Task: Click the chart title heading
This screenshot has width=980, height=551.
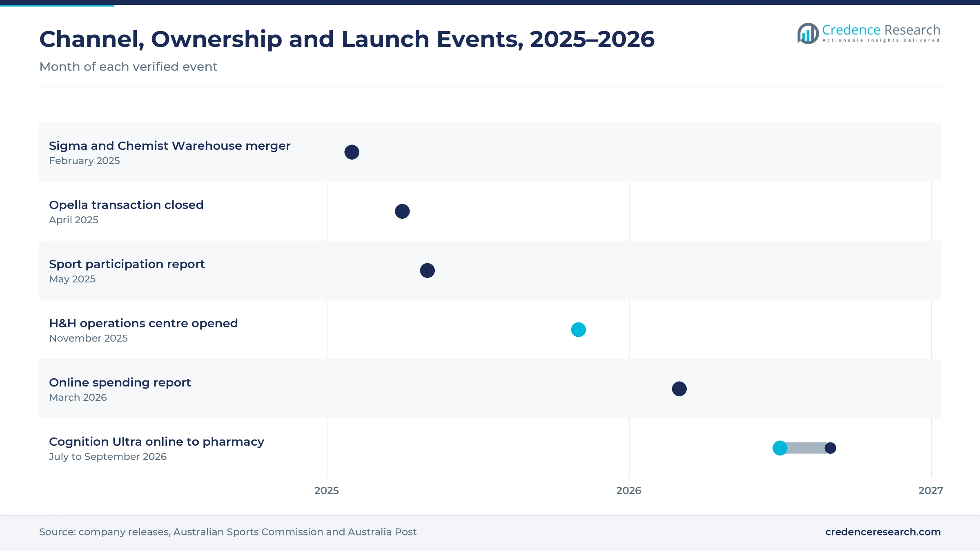Action: tap(347, 40)
